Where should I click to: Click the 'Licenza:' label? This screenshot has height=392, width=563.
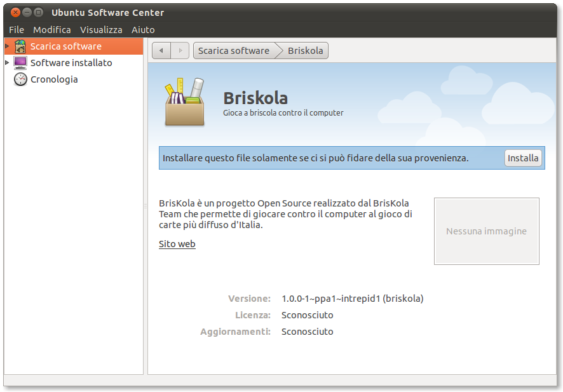253,315
